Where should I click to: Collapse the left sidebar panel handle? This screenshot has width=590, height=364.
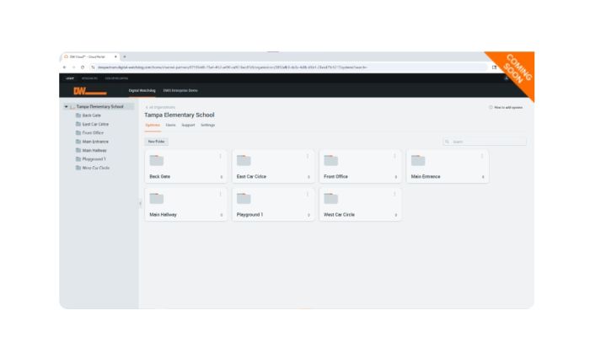[x=140, y=203]
